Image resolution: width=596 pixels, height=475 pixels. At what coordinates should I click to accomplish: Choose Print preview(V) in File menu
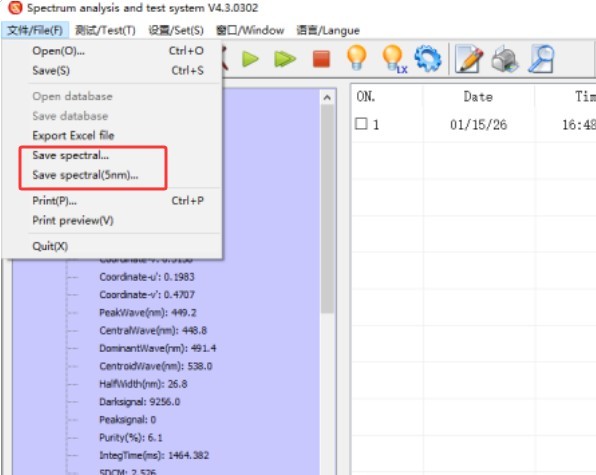tap(73, 220)
